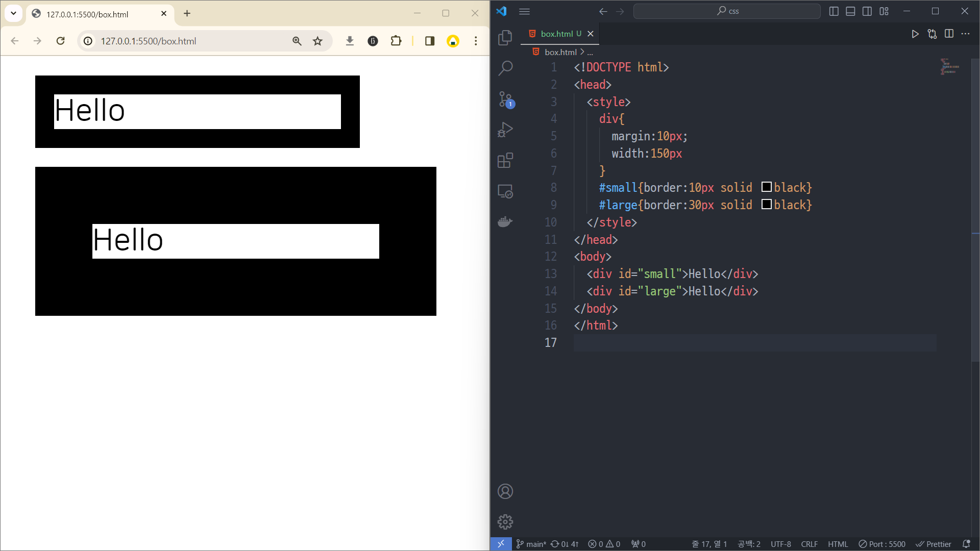Open the Explorer view in activity bar
Screen dimensions: 980x551
(x=505, y=37)
